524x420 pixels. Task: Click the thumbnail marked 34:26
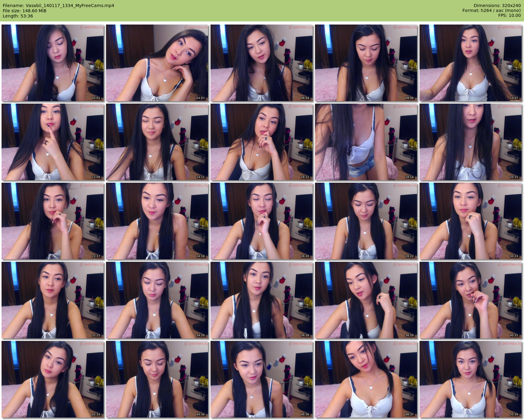(157, 300)
